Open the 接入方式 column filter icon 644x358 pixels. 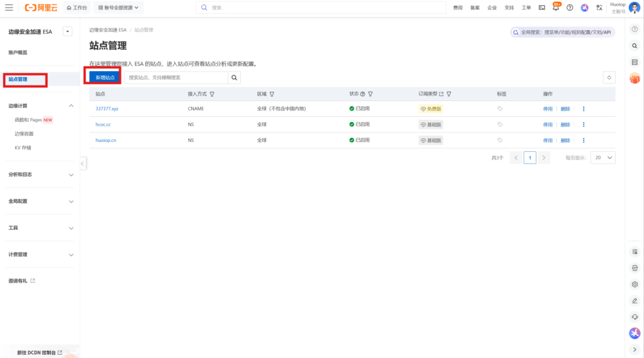click(x=212, y=94)
